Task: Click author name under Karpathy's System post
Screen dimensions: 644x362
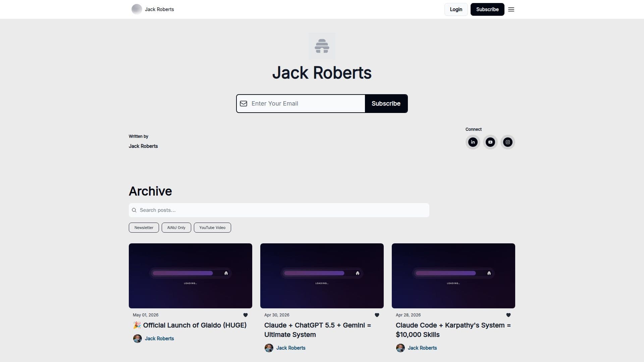Action: tap(422, 348)
